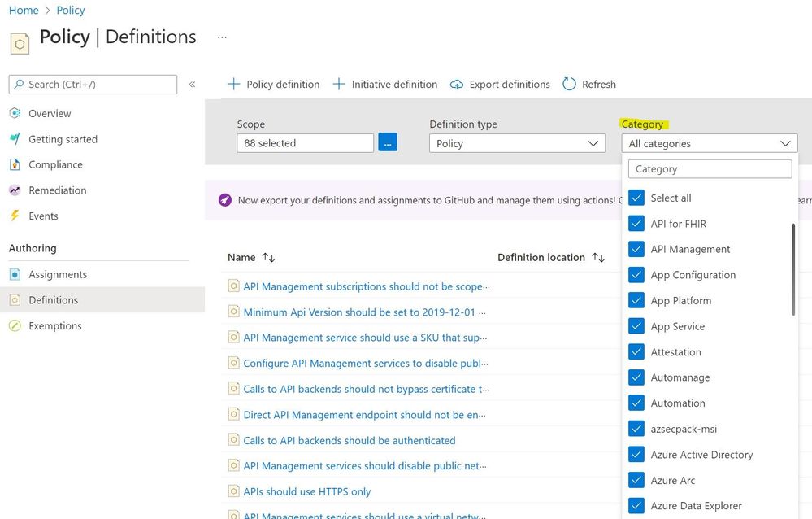
Task: Click the Compliance icon in sidebar
Action: pos(15,164)
